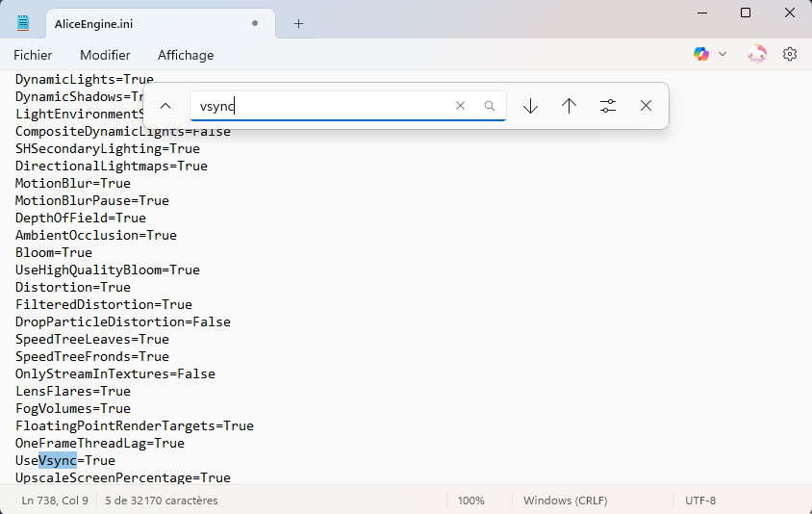Click the AmbientOcclusion=True line
812x514 pixels.
[96, 235]
